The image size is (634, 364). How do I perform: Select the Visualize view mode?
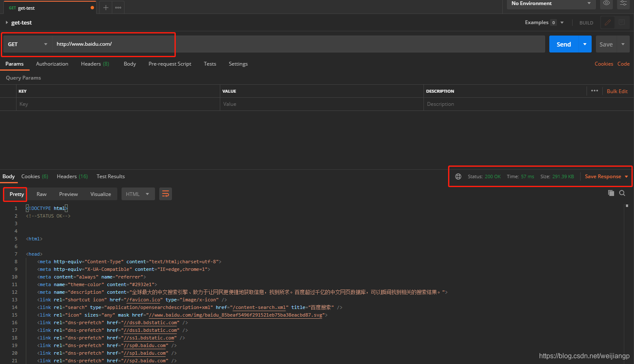click(x=101, y=194)
